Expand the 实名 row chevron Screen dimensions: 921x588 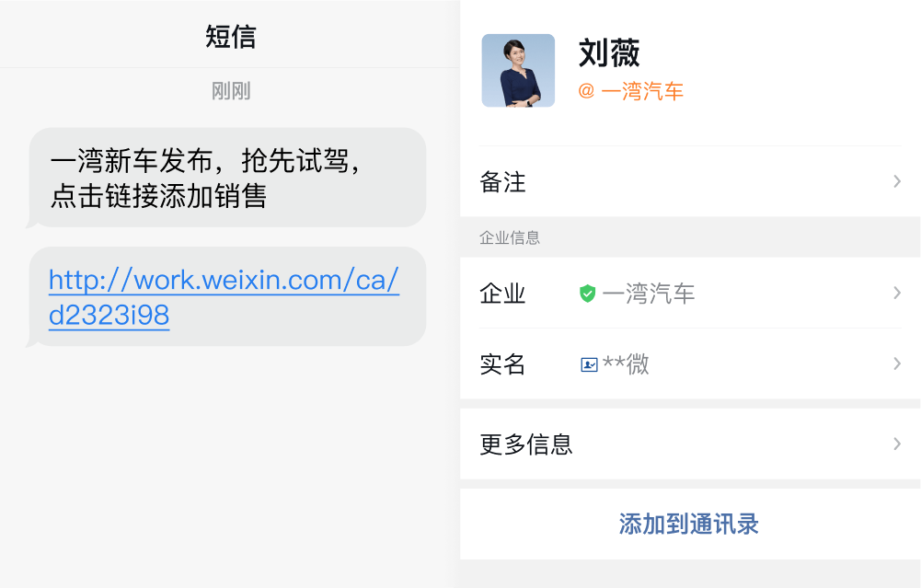897,363
